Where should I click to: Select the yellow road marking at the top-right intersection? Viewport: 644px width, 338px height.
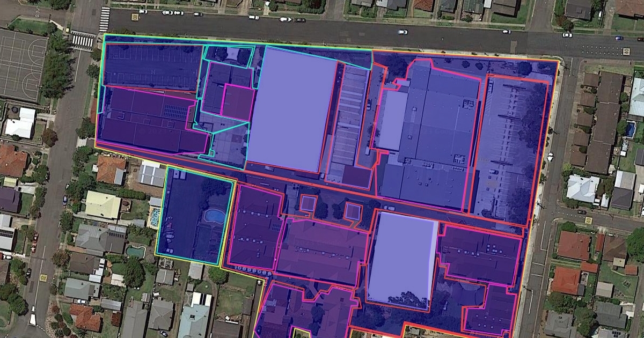click(626, 51)
